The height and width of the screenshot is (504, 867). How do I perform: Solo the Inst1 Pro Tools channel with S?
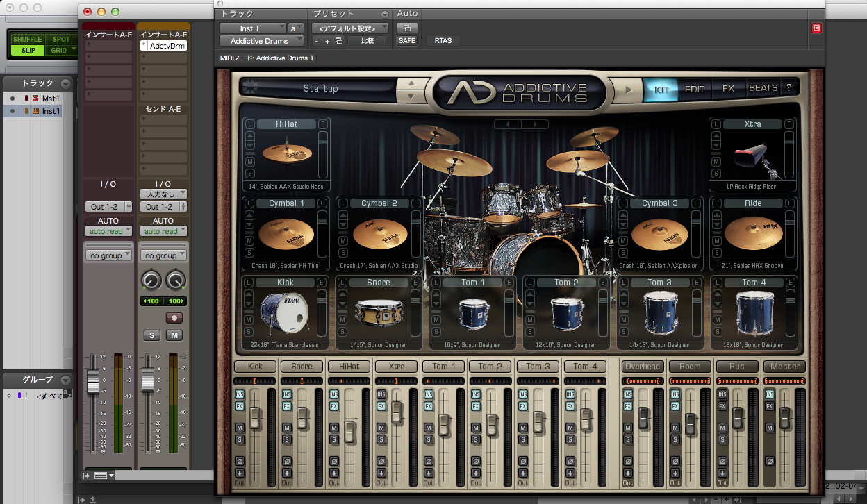point(152,335)
